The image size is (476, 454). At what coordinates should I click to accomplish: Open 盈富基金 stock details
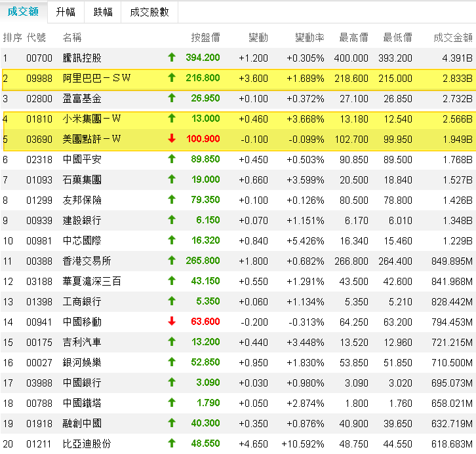click(82, 98)
